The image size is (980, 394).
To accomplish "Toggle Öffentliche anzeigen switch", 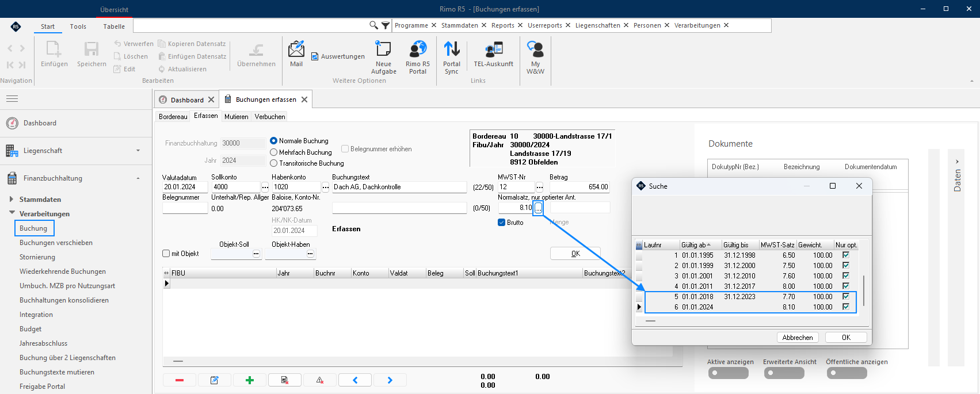I will (846, 373).
